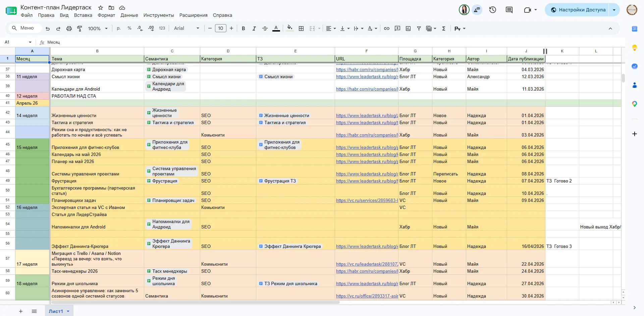The image size is (644, 316).
Task: Open the Arial font dropdown
Action: coord(186,28)
